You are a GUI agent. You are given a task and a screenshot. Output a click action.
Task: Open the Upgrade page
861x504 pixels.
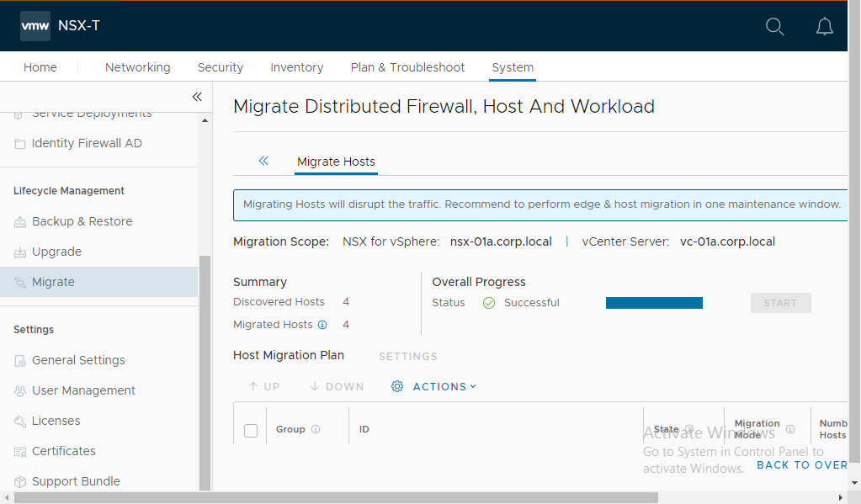pos(56,252)
